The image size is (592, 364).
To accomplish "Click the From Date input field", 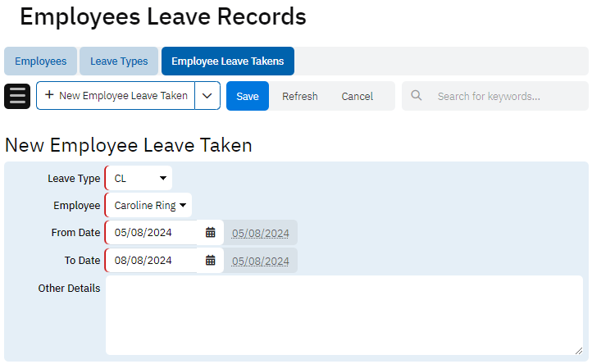I will pyautogui.click(x=154, y=233).
